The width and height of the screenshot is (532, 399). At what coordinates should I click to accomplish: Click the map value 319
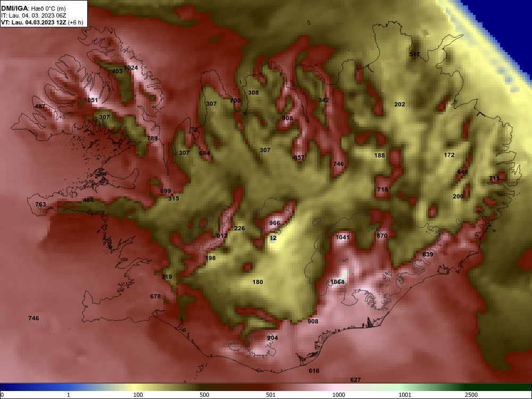pyautogui.click(x=167, y=277)
